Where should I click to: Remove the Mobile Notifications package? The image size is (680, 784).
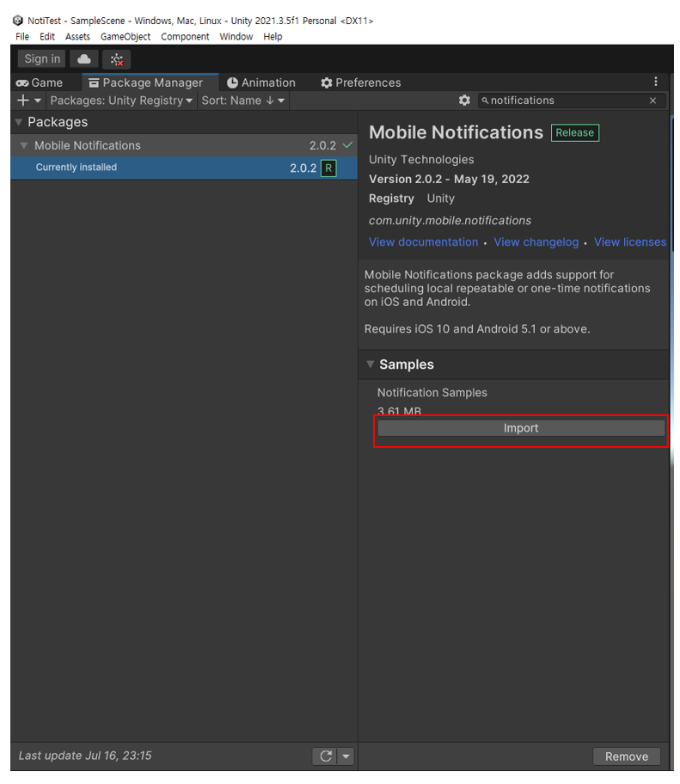pos(626,756)
